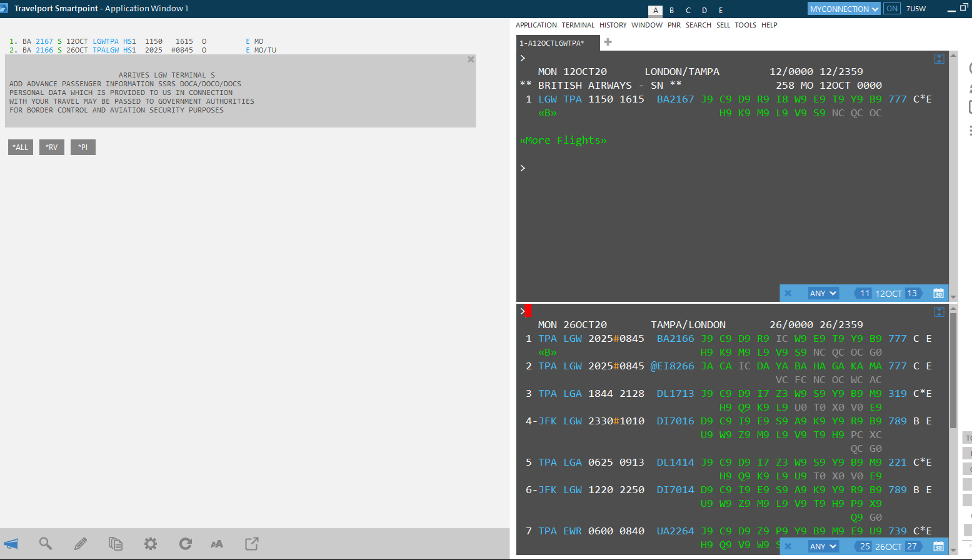Open ANY dropdown in 26OCT date bar
Screen dimensions: 972x560
coord(823,546)
